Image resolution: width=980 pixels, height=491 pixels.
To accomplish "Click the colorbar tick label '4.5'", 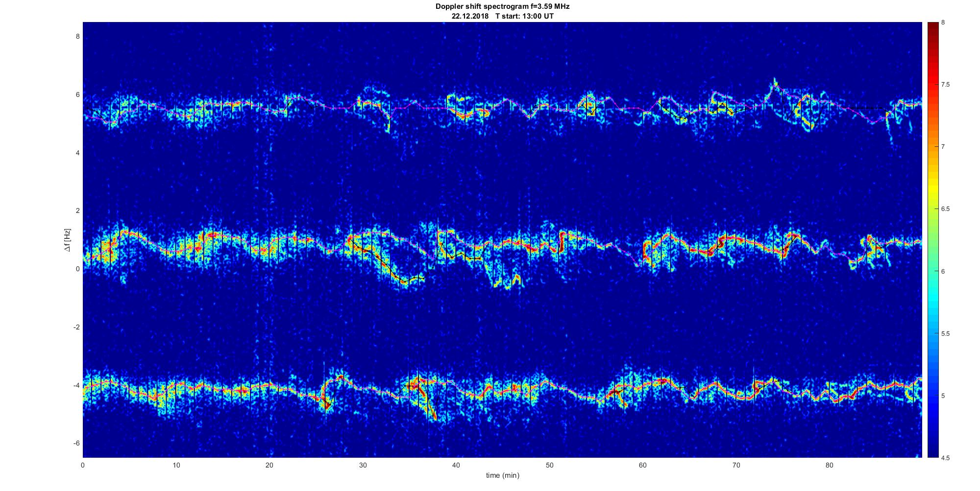I will [946, 458].
